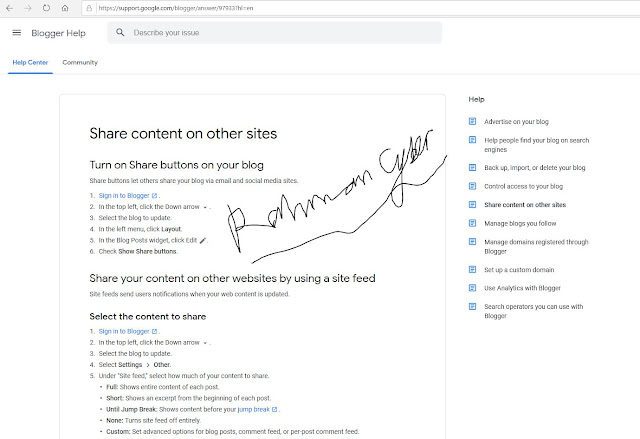Click the lock icon in address bar

click(x=89, y=8)
